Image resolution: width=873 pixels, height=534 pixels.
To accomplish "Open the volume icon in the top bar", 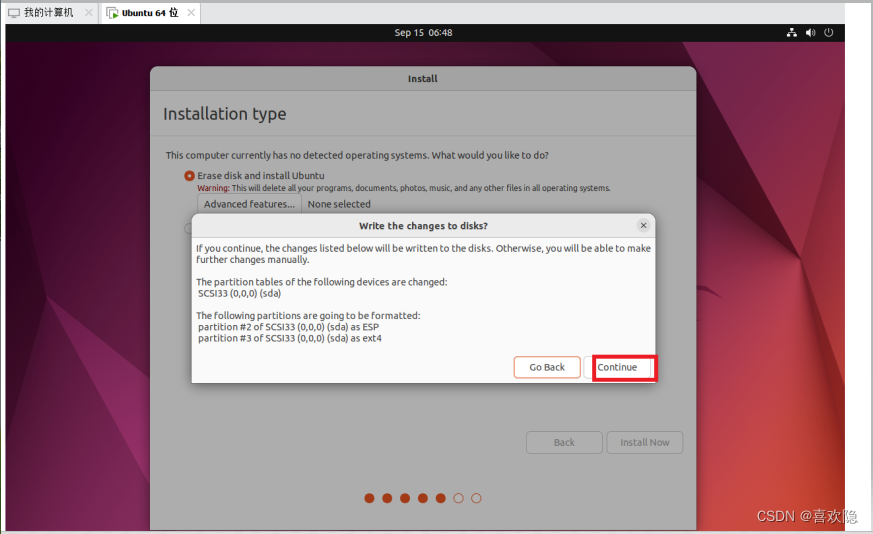I will tap(810, 33).
